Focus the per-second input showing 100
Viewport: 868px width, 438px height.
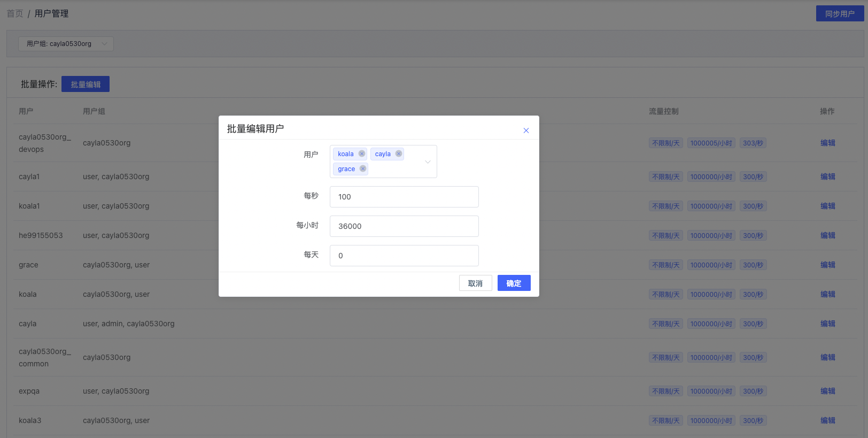click(404, 197)
